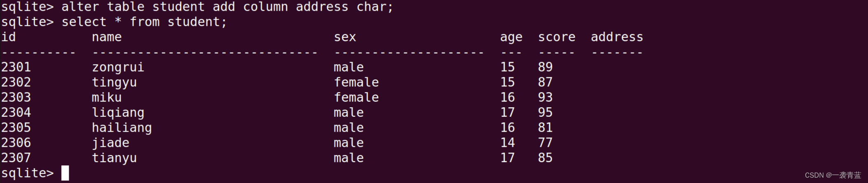Screen dimensions: 868x183
Task: Click the id value 2306
Action: [16, 143]
